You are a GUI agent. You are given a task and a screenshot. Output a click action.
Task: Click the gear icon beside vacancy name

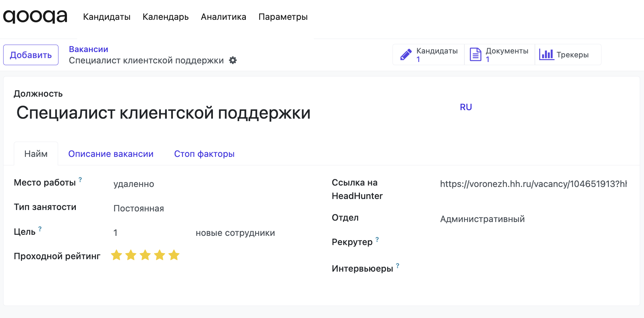[x=233, y=60]
